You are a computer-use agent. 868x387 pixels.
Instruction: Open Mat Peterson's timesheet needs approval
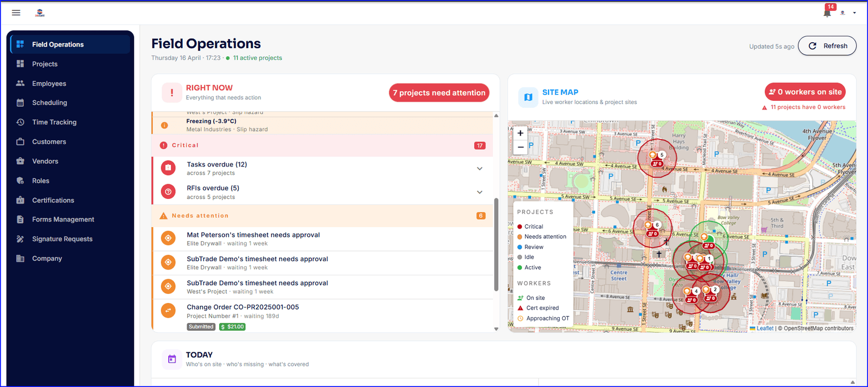coord(323,239)
